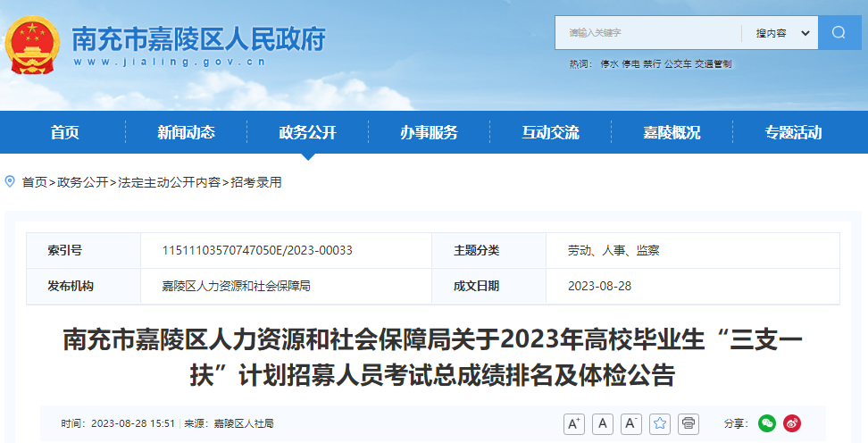The width and height of the screenshot is (868, 443).
Task: Increase font size with A+ icon
Action: [x=574, y=424]
